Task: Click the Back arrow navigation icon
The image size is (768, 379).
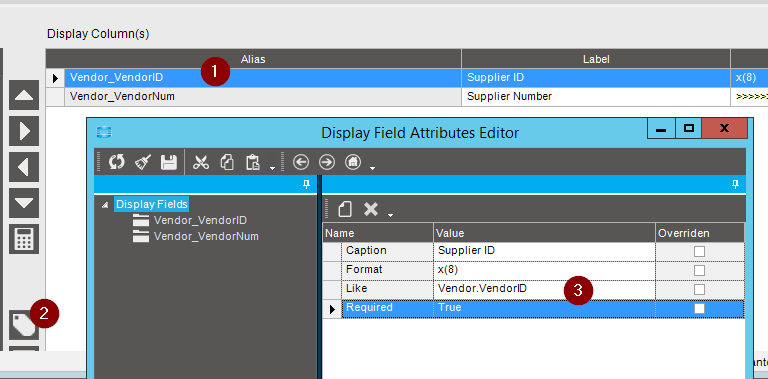Action: (301, 162)
